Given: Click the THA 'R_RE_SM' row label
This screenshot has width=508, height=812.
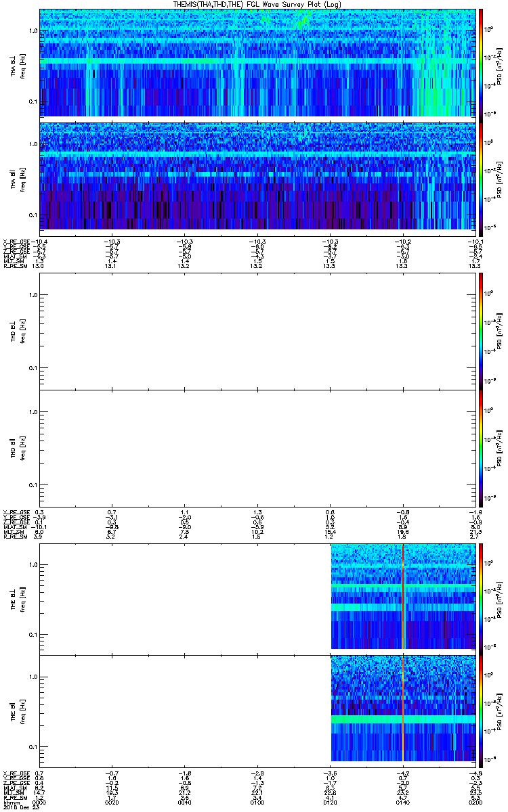Looking at the screenshot, I should click(14, 267).
